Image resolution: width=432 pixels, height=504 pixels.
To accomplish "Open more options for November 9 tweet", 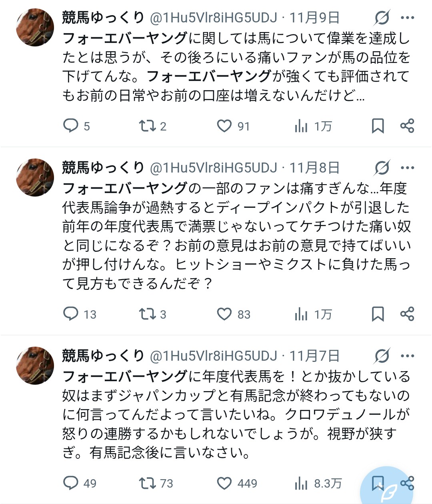I will click(407, 18).
